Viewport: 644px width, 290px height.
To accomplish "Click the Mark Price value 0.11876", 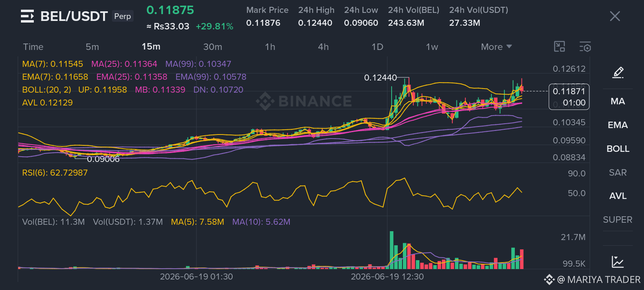I will tap(263, 23).
